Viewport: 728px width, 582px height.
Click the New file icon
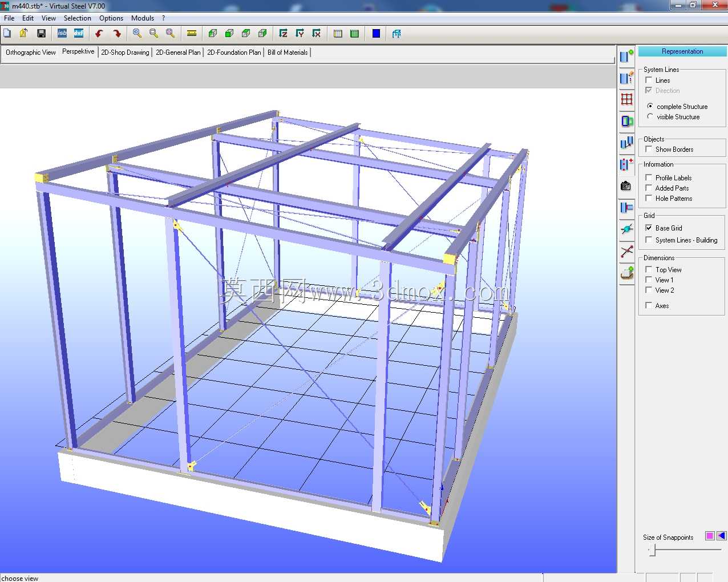click(7, 34)
